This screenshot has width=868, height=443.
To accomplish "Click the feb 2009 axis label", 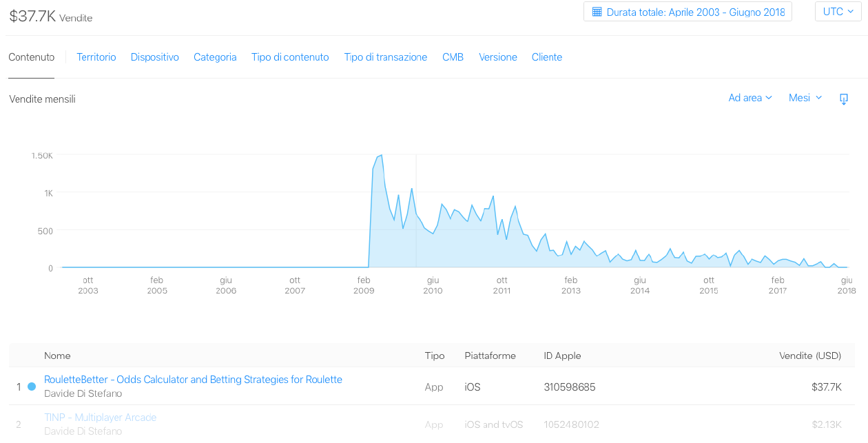I will click(364, 285).
